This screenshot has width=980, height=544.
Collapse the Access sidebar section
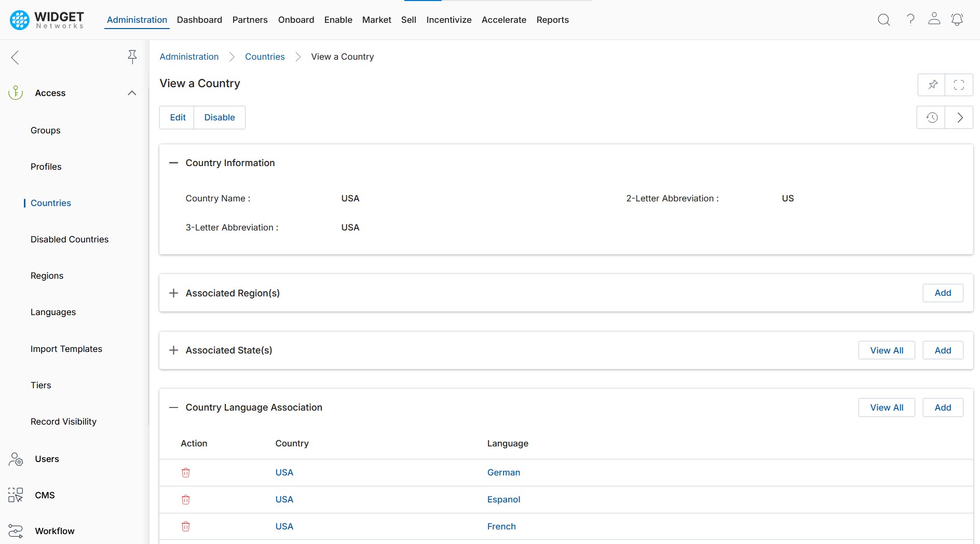[132, 93]
